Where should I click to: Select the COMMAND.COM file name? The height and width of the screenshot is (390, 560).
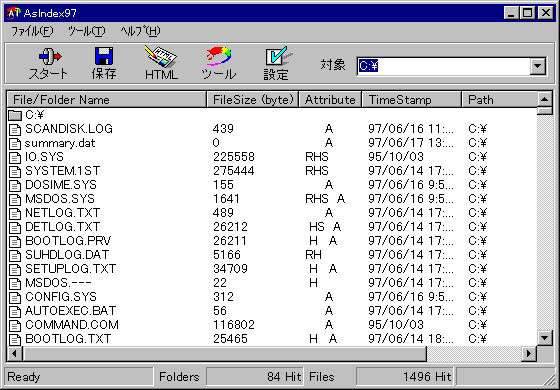point(72,325)
